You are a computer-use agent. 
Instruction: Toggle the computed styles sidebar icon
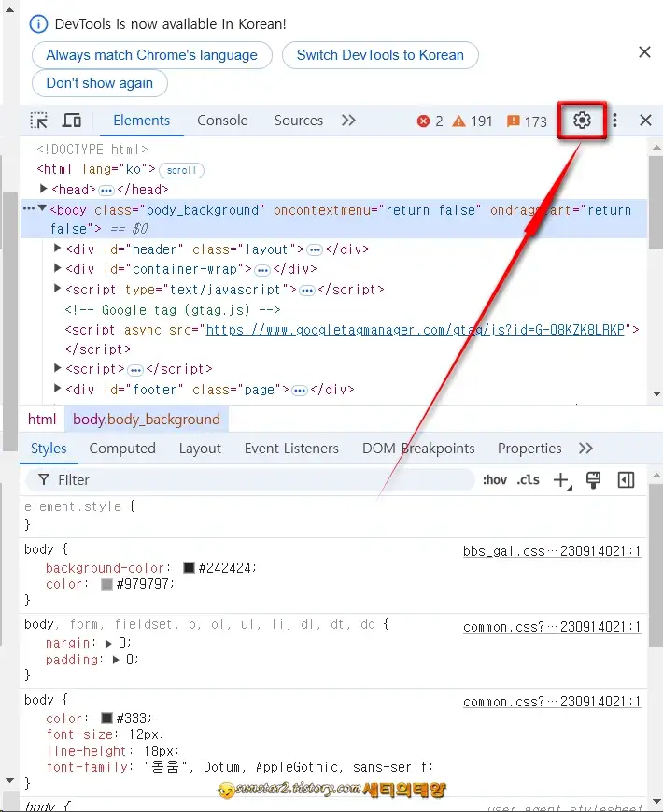click(626, 480)
